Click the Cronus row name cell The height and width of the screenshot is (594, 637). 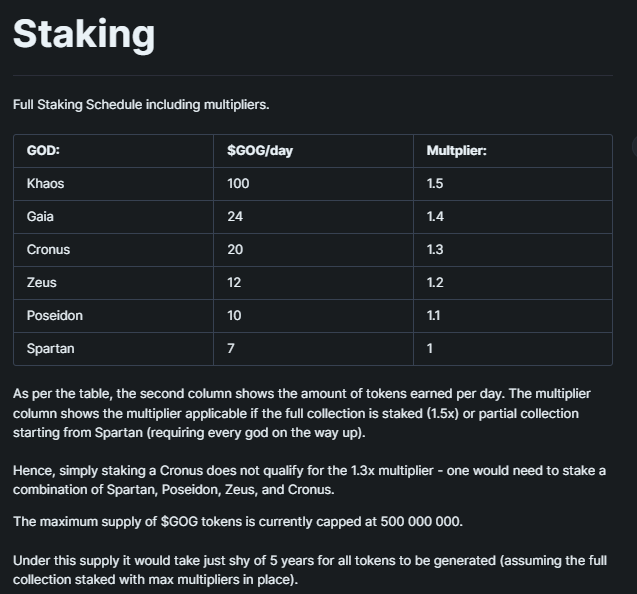(113, 249)
